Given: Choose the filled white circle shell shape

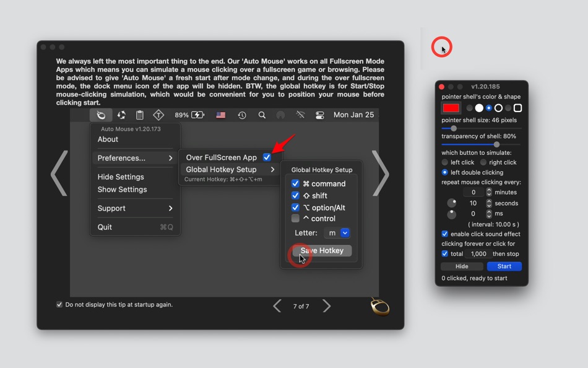Looking at the screenshot, I should (x=479, y=108).
